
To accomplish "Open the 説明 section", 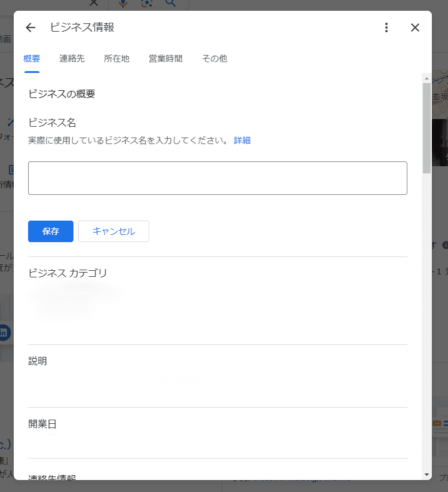I will [217, 376].
